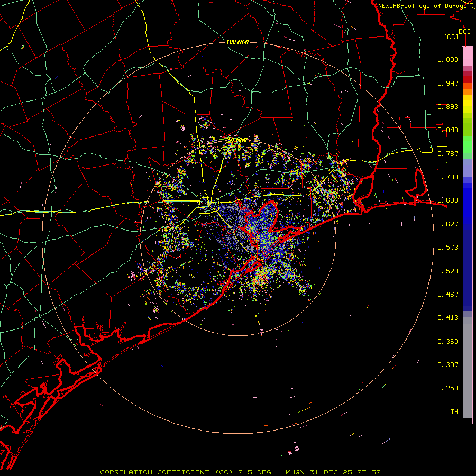The height and width of the screenshot is (476, 476).
Task: Click the 0.787 scale value
Action: tap(448, 153)
